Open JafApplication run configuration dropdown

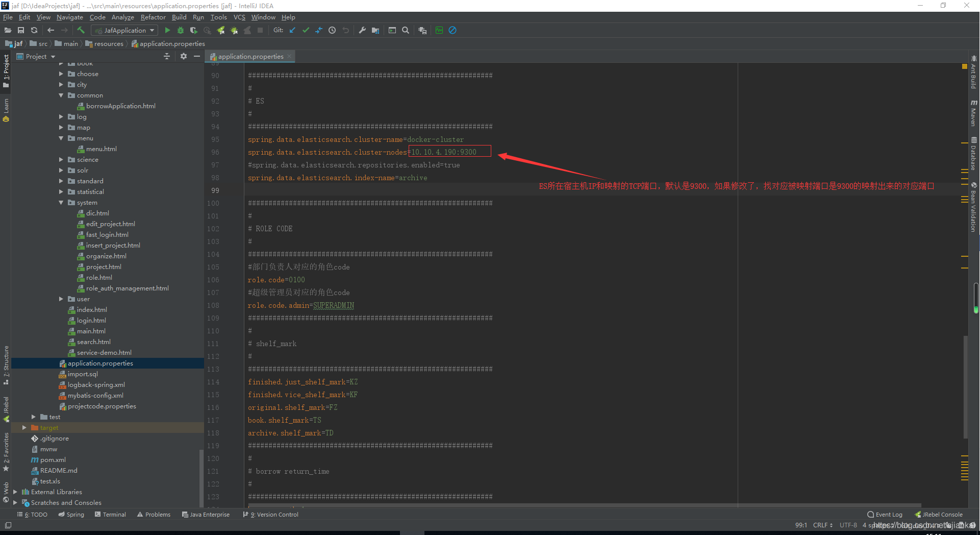[x=124, y=31]
